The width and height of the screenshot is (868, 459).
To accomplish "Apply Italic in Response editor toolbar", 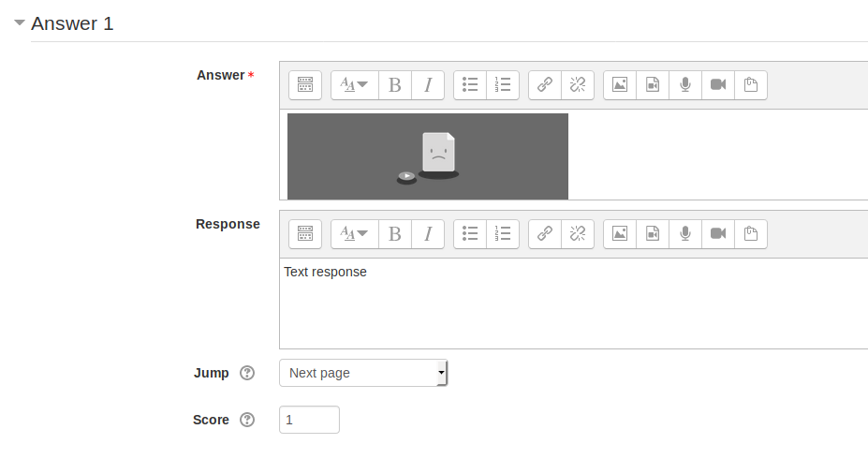I will [428, 233].
